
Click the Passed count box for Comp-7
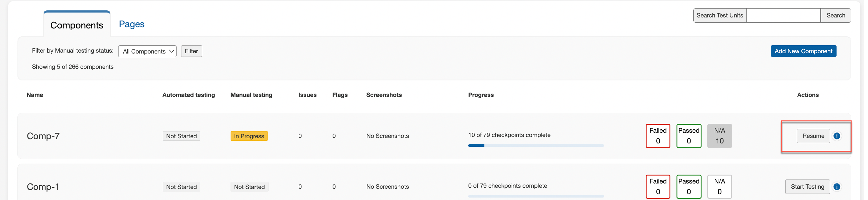(x=689, y=136)
